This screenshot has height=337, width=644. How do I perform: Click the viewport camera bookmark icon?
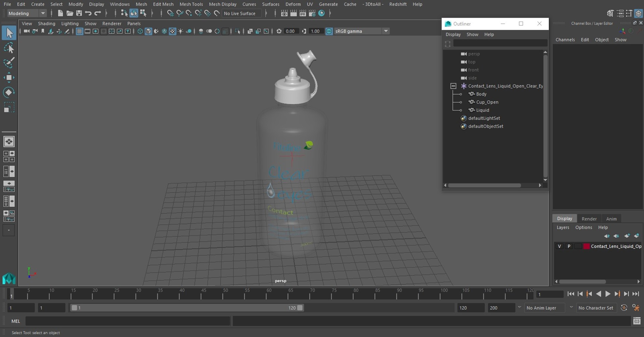pyautogui.click(x=43, y=31)
